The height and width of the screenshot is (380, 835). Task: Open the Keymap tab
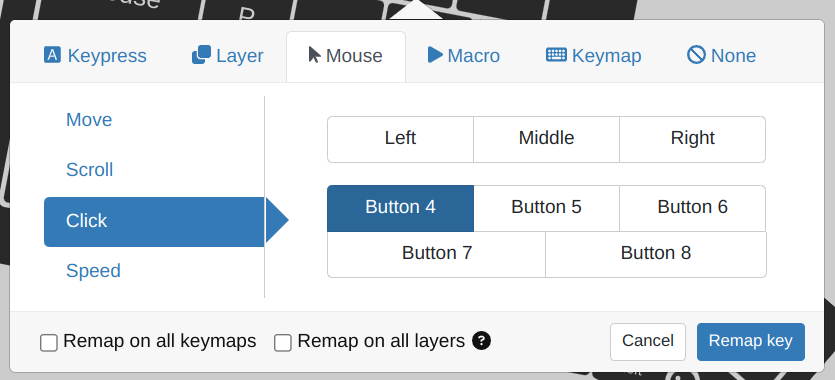pos(593,55)
